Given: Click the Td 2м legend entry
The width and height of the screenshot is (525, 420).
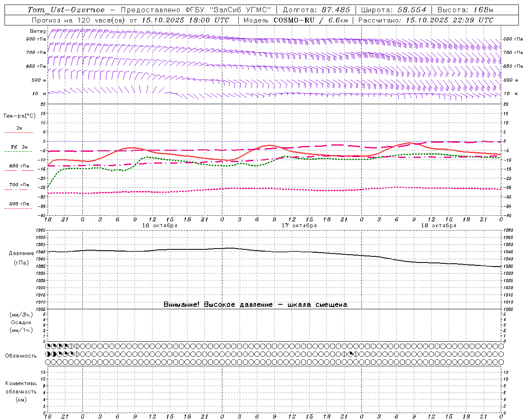Looking at the screenshot, I should pos(19,147).
